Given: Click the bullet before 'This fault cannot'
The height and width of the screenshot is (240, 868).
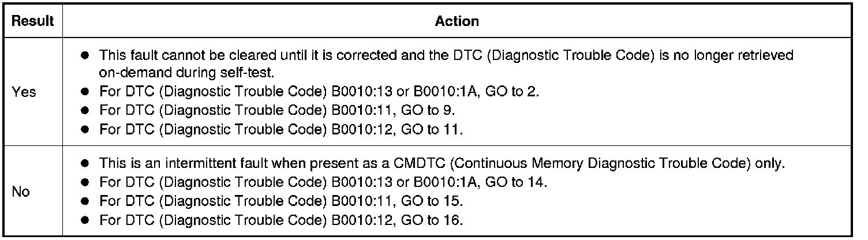Looking at the screenshot, I should (x=86, y=55).
